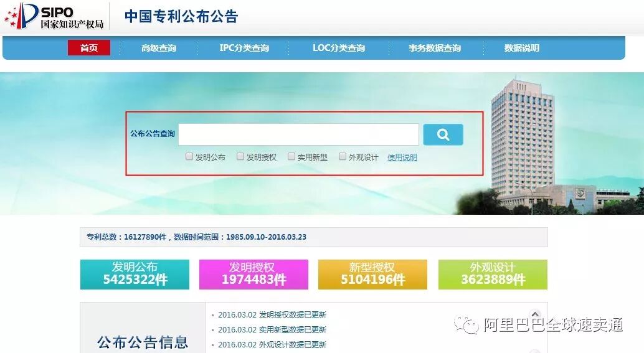Open 2016.03.02 实用新型数据已更新 notice
This screenshot has height=353, width=644.
click(x=272, y=329)
